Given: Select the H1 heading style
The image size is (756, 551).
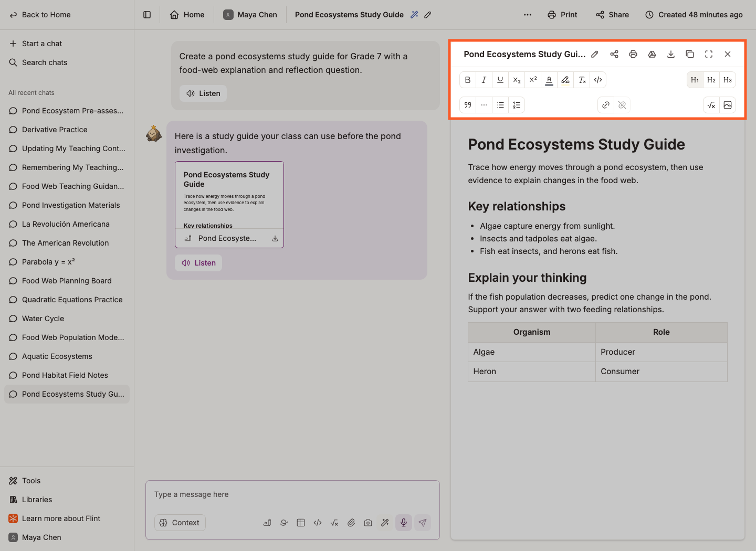Looking at the screenshot, I should [695, 80].
